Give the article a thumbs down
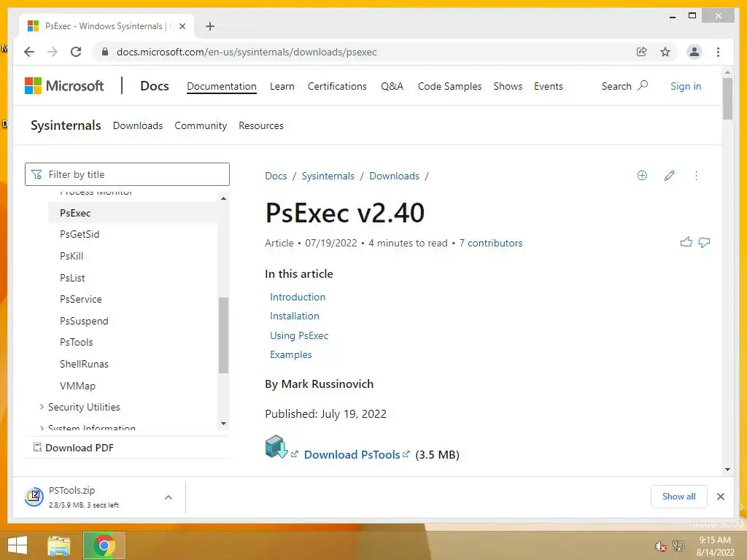This screenshot has width=747, height=560. click(x=704, y=242)
